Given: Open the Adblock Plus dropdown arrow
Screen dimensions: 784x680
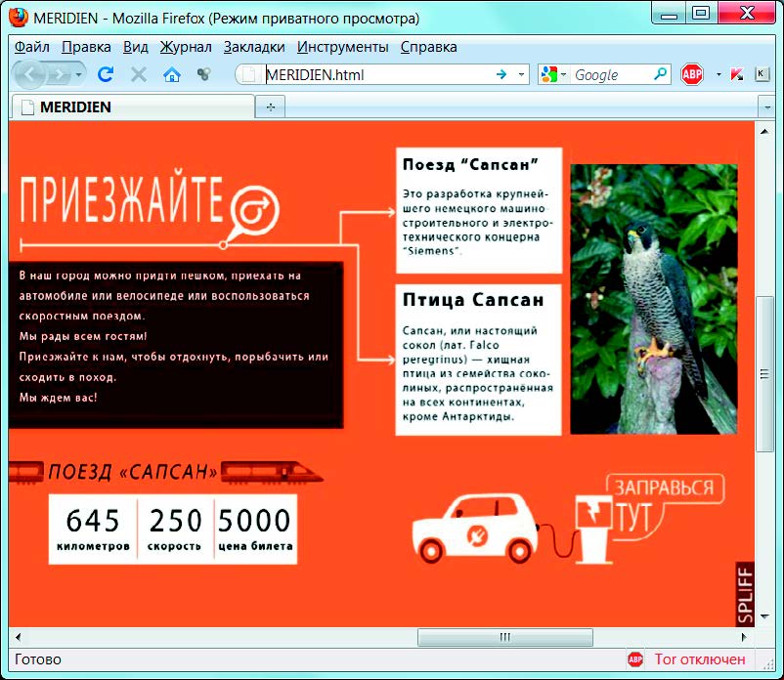Looking at the screenshot, I should 719,75.
